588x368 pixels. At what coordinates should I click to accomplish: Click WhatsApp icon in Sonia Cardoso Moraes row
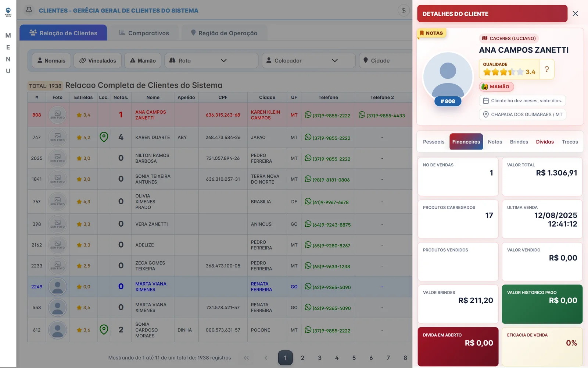pyautogui.click(x=308, y=330)
